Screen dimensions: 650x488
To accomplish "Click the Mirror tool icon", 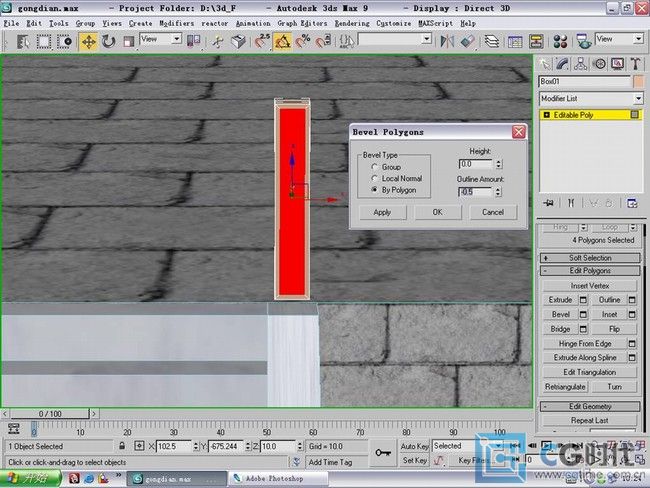I will click(447, 41).
